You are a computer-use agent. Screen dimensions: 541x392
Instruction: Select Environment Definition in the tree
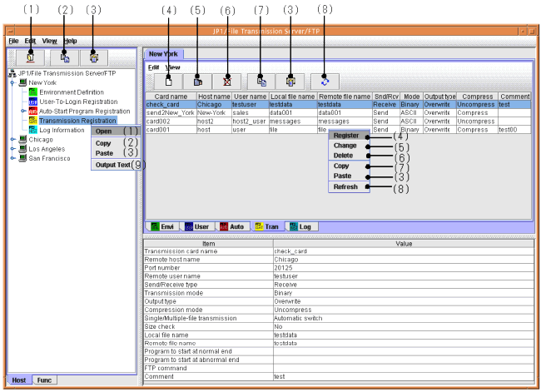pyautogui.click(x=70, y=92)
